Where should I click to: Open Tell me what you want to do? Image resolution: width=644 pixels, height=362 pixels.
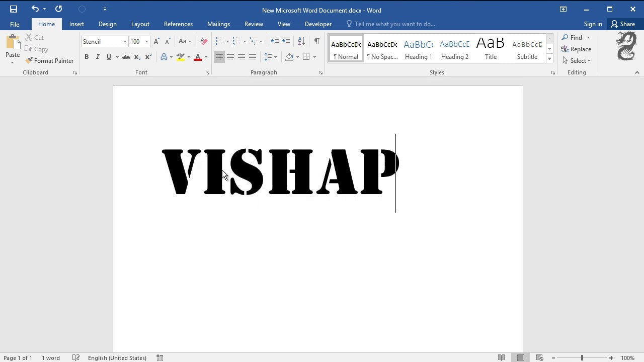point(394,24)
